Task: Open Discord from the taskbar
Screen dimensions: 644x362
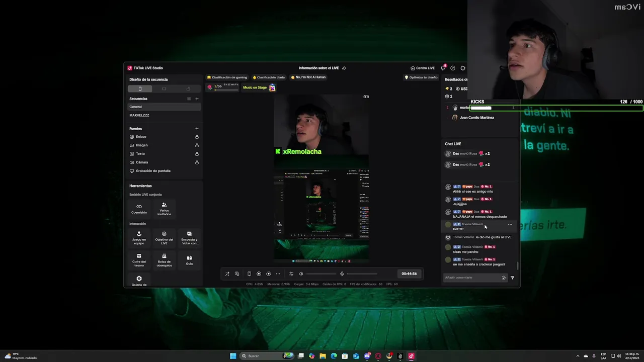Action: tap(367, 356)
